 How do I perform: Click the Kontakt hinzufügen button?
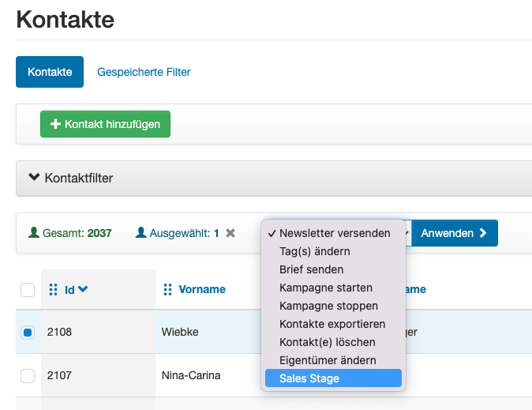point(105,124)
